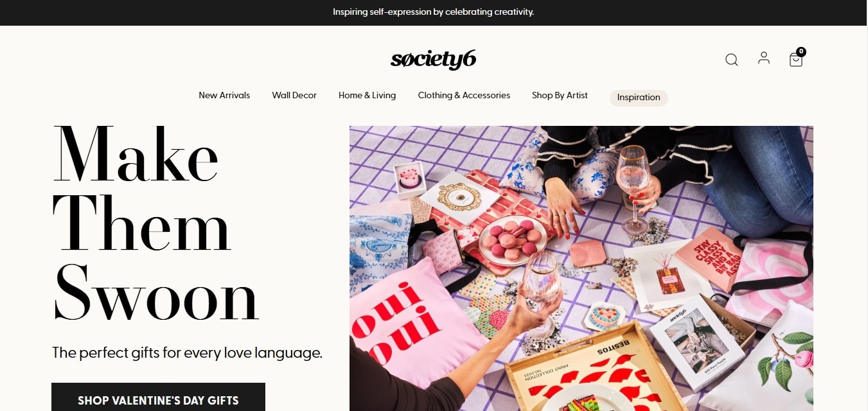Click the perfect gifts tagline text
Viewport: 868px width, 411px height.
[x=187, y=353]
